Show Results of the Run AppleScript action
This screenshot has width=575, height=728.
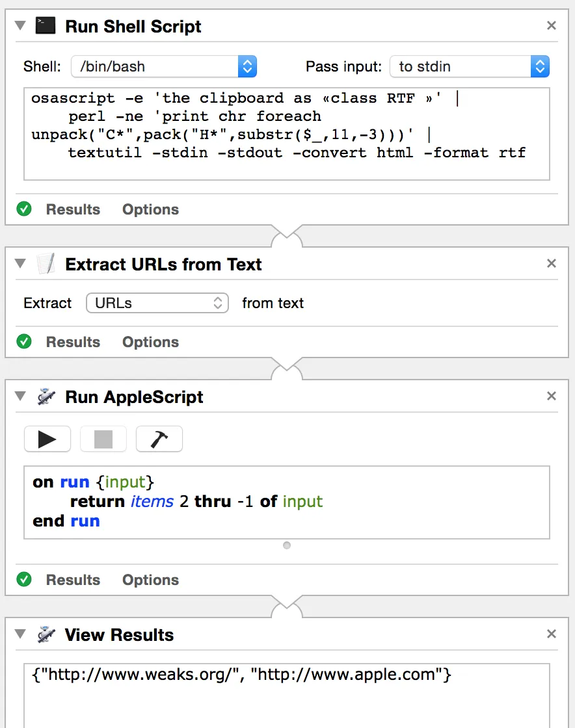click(x=73, y=580)
